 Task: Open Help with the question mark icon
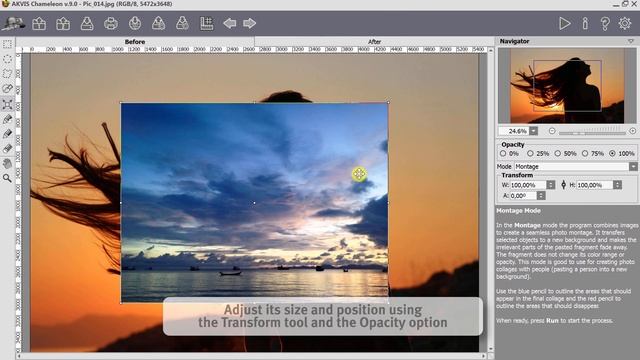coord(605,24)
